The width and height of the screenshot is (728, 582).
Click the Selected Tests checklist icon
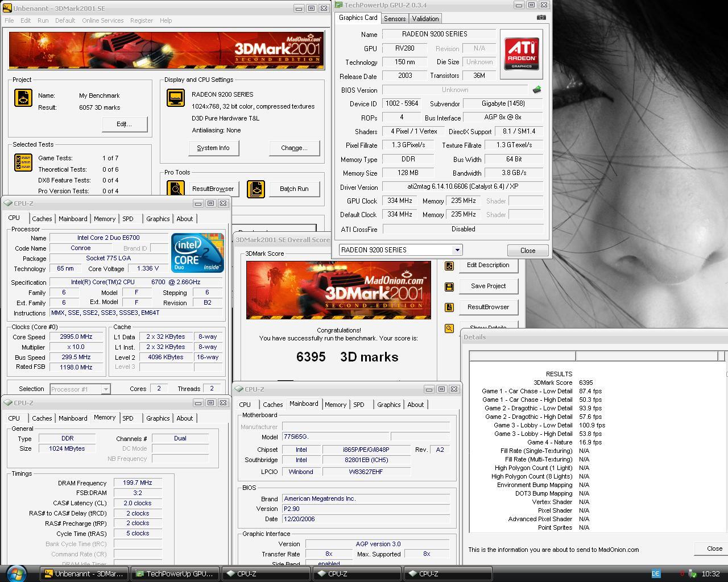23,163
